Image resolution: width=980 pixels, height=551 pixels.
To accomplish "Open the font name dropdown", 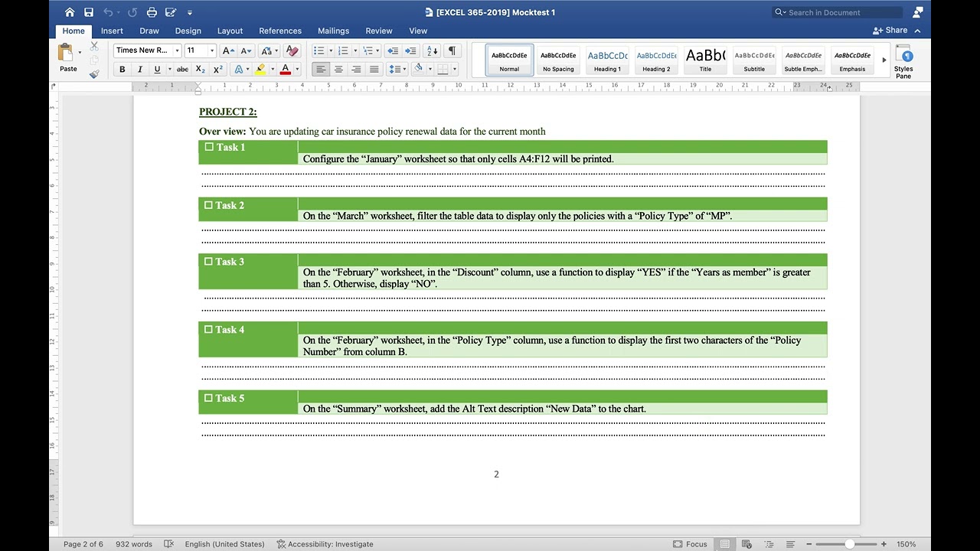I will (x=177, y=51).
